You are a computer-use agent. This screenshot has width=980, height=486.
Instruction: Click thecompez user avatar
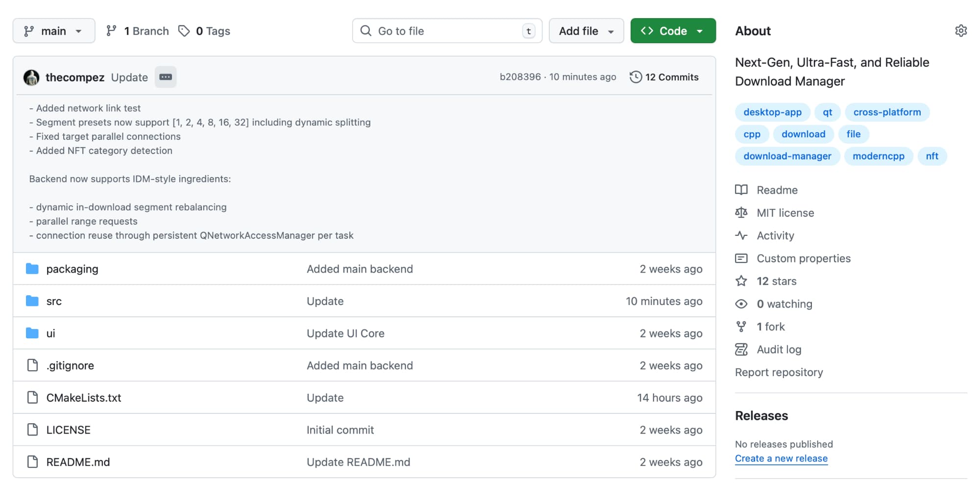click(x=31, y=77)
